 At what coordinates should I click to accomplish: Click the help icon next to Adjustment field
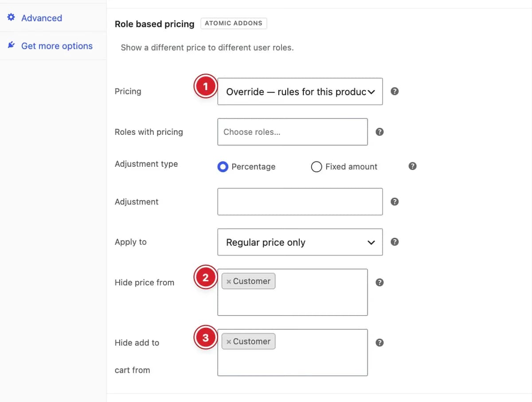tap(395, 201)
